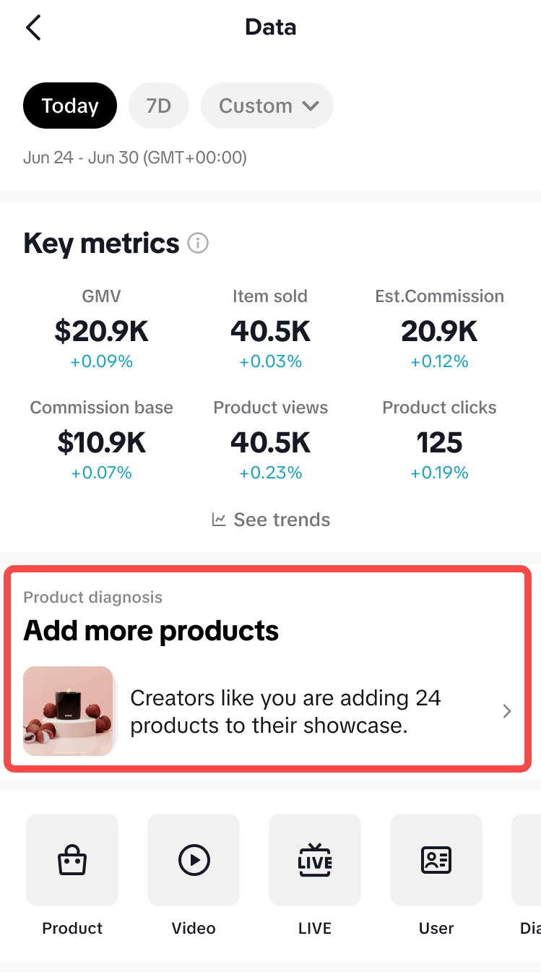Switch to the 7D time range
The image size is (541, 980).
159,106
